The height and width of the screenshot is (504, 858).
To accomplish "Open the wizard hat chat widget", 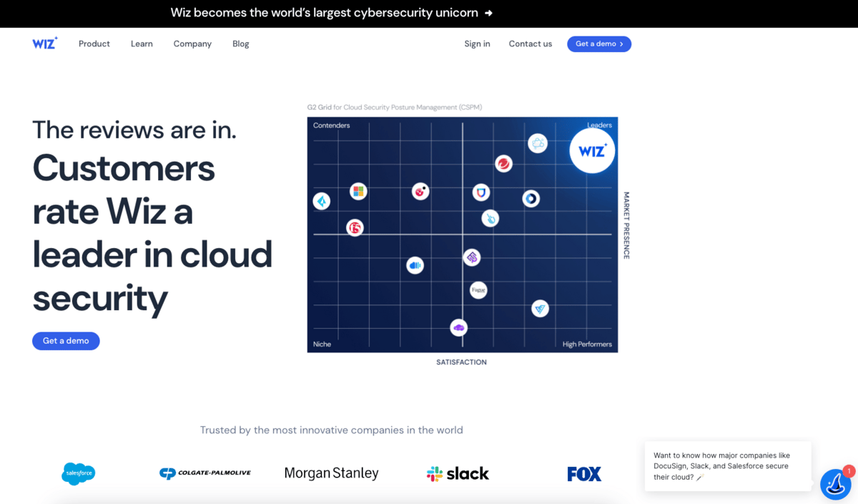I will pos(835,485).
